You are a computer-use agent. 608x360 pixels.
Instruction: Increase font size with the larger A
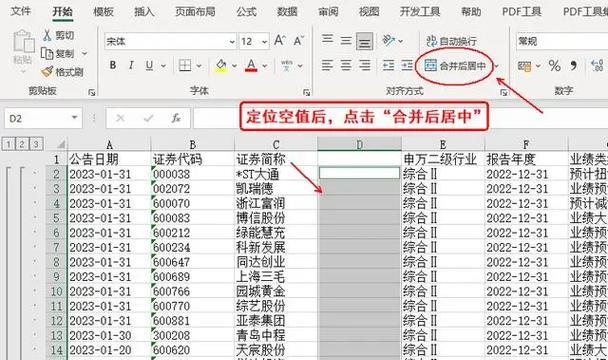[x=280, y=40]
